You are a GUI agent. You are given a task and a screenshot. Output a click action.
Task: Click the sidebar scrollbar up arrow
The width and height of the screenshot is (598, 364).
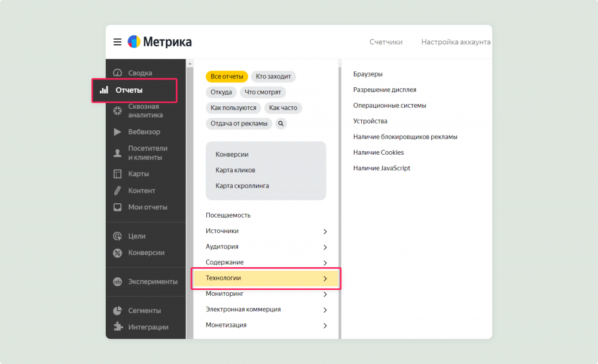(x=190, y=63)
